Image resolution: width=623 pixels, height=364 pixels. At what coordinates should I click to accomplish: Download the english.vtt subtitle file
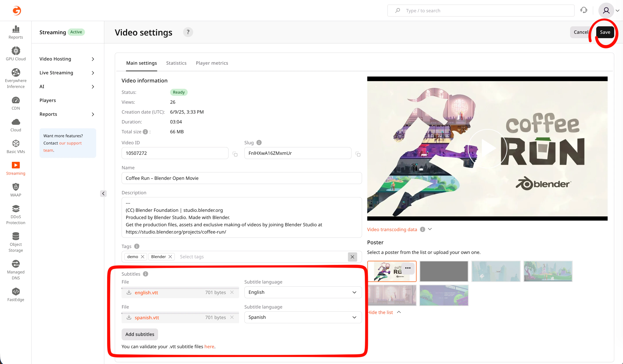pyautogui.click(x=129, y=292)
